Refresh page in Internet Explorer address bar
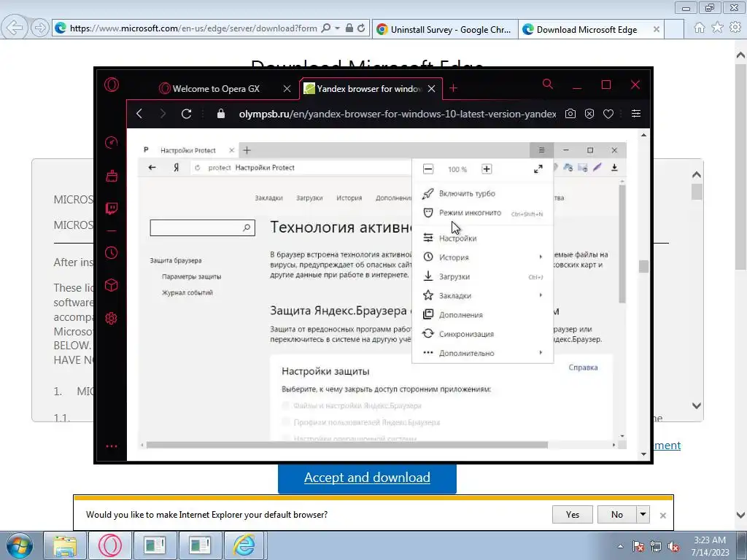This screenshot has width=747, height=560. coord(361,28)
